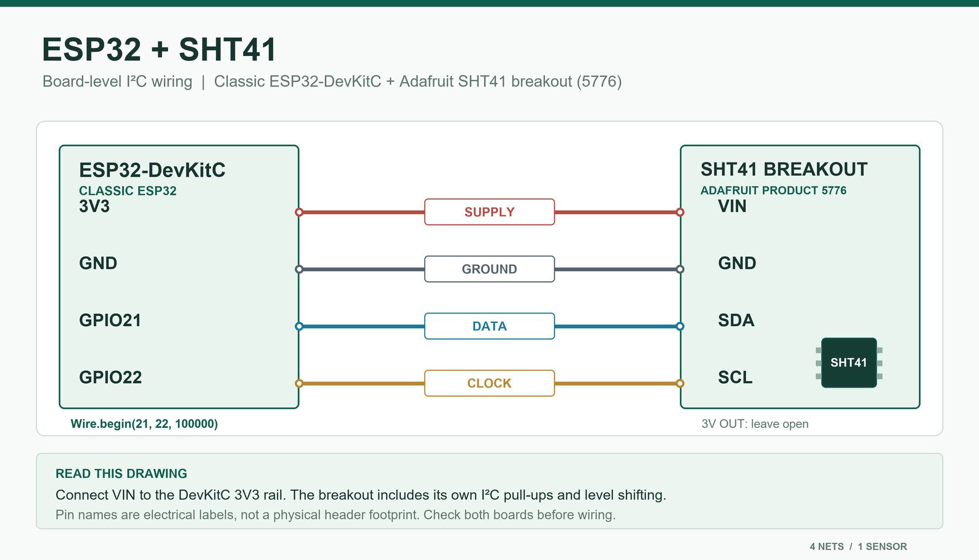
Task: Click the gold clock terminal at SCL
Action: click(x=680, y=383)
